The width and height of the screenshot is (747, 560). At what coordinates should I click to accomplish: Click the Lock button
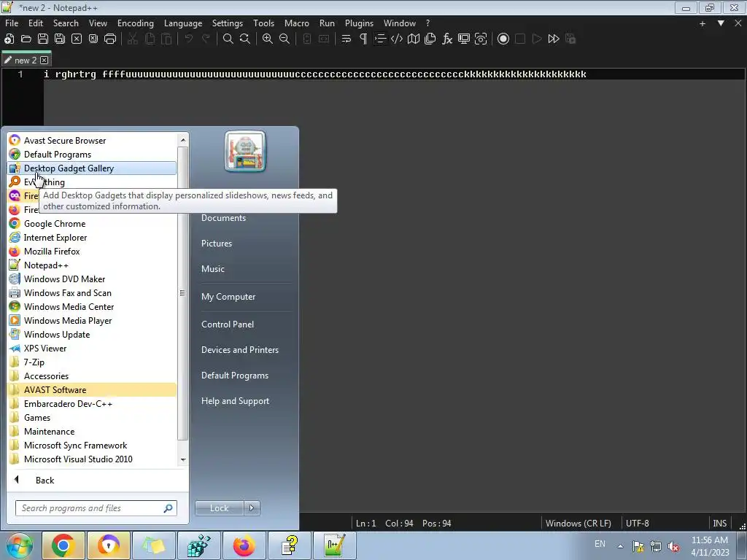tap(219, 508)
